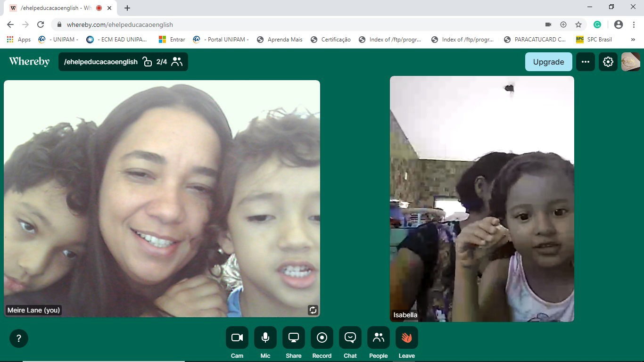This screenshot has height=362, width=644.
Task: Open the Chat panel
Action: pos(350,337)
